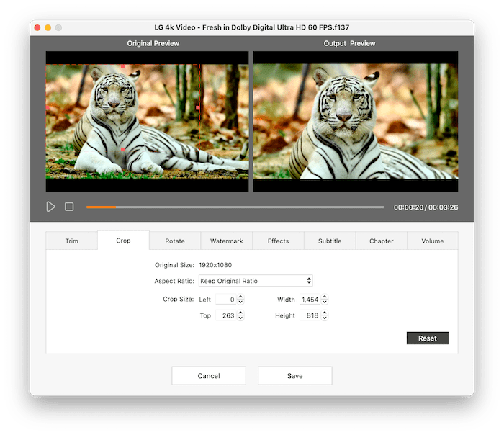Click the Height stepper arrows
504x435 pixels.
pos(325,316)
